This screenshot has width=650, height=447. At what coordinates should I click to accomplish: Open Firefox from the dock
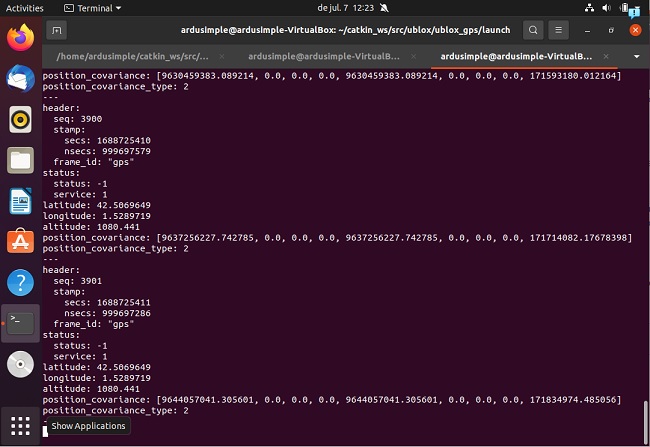[x=20, y=38]
